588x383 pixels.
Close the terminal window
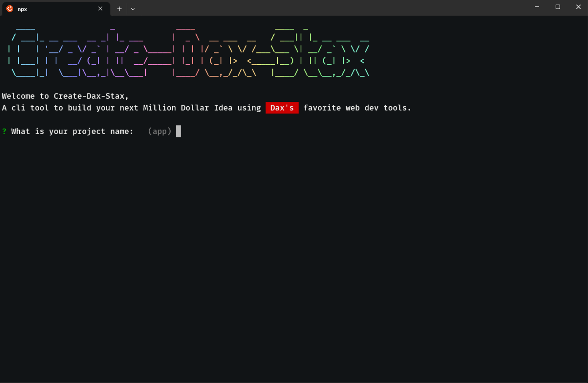[x=578, y=7]
